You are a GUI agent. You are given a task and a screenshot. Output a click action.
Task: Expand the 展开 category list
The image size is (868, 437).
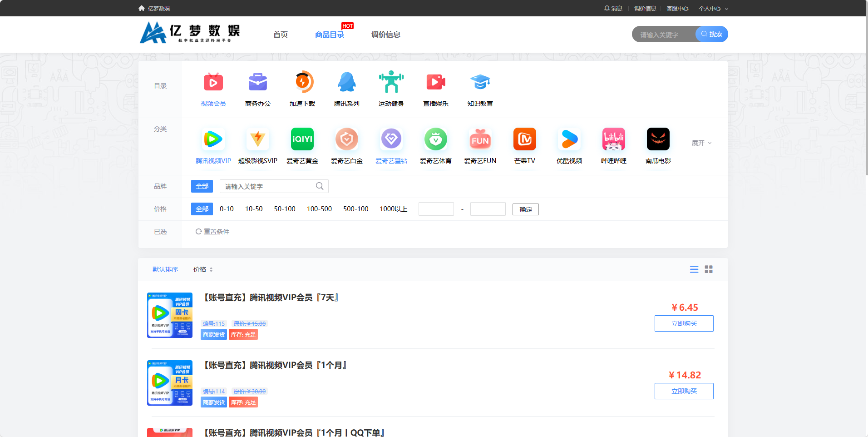pyautogui.click(x=701, y=143)
